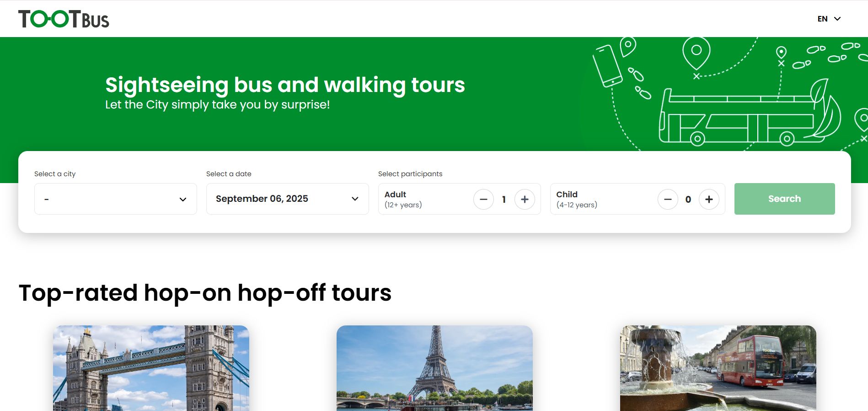868x411 pixels.
Task: Click the Select participants label
Action: (410, 174)
